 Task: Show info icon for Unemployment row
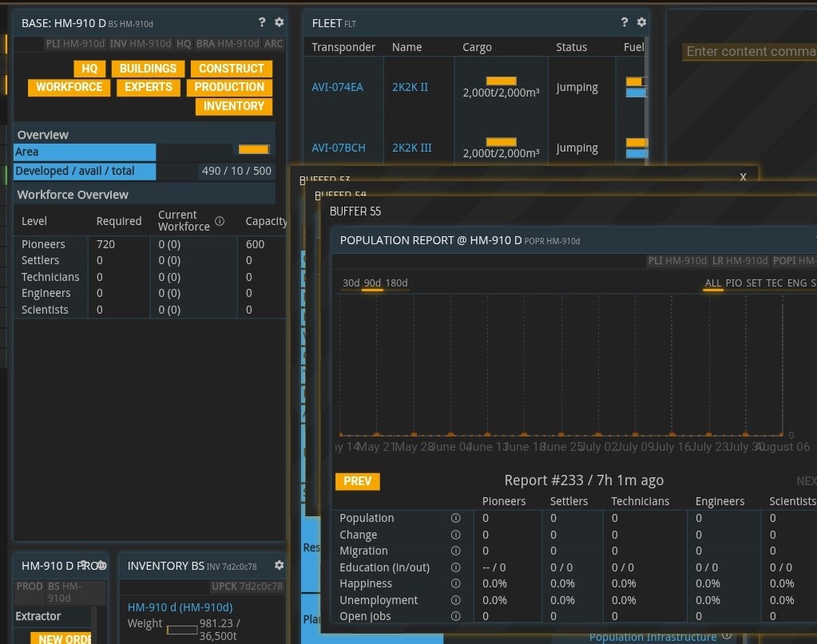pos(455,600)
